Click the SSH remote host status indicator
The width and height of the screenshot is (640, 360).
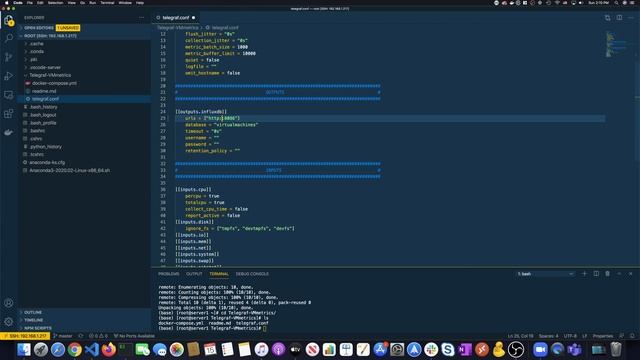25,336
